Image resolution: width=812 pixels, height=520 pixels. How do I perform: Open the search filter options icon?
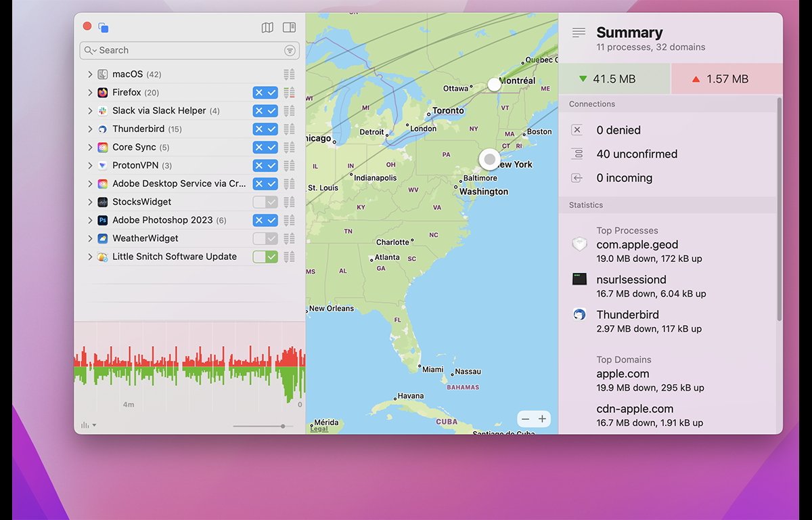click(290, 51)
